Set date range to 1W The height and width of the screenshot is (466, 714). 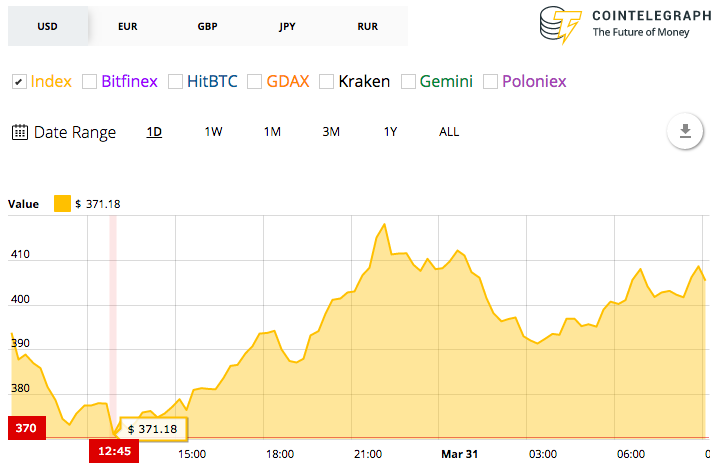(x=213, y=132)
